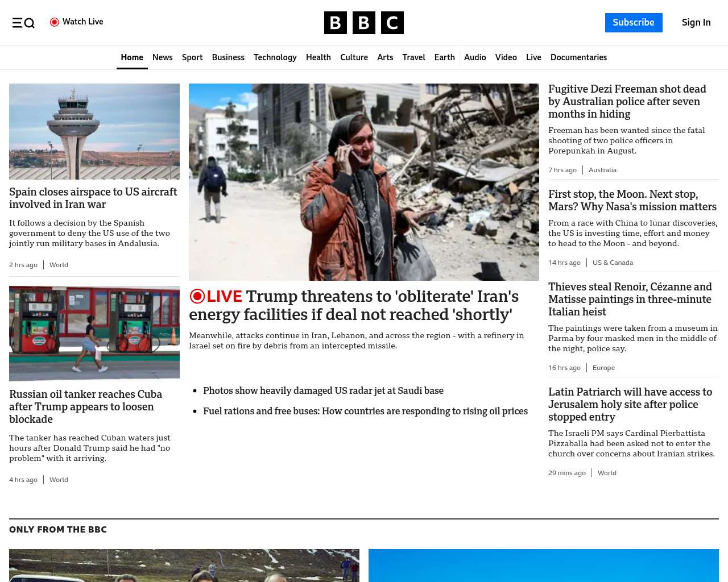Image resolution: width=728 pixels, height=582 pixels.
Task: Open the Culture section
Action: click(354, 57)
